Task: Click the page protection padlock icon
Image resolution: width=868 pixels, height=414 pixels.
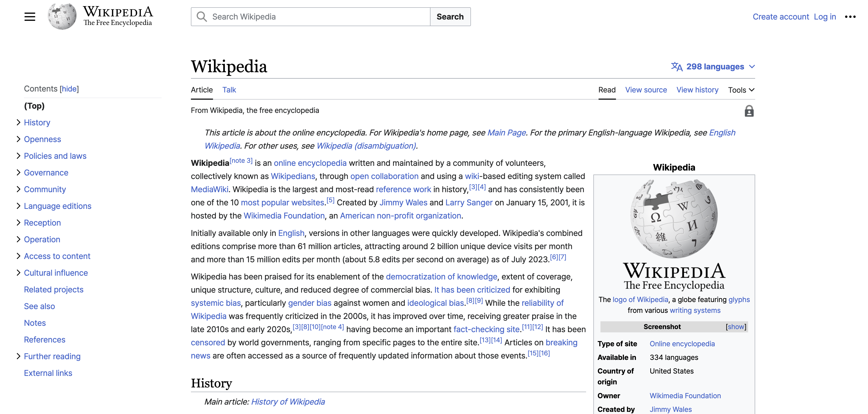Action: pos(749,111)
